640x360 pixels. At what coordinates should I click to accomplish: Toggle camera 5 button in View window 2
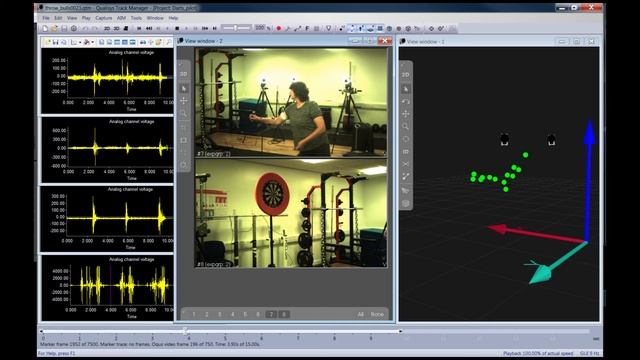[x=245, y=314]
